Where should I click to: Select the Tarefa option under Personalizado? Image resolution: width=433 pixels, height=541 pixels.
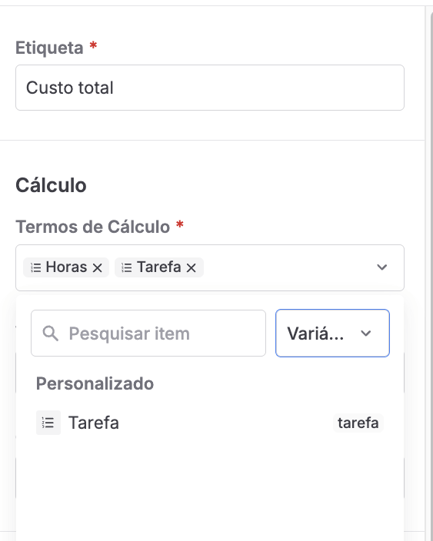click(x=210, y=422)
